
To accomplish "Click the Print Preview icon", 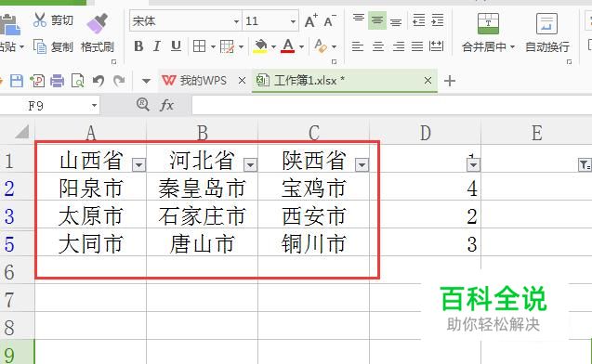I will pos(77,81).
